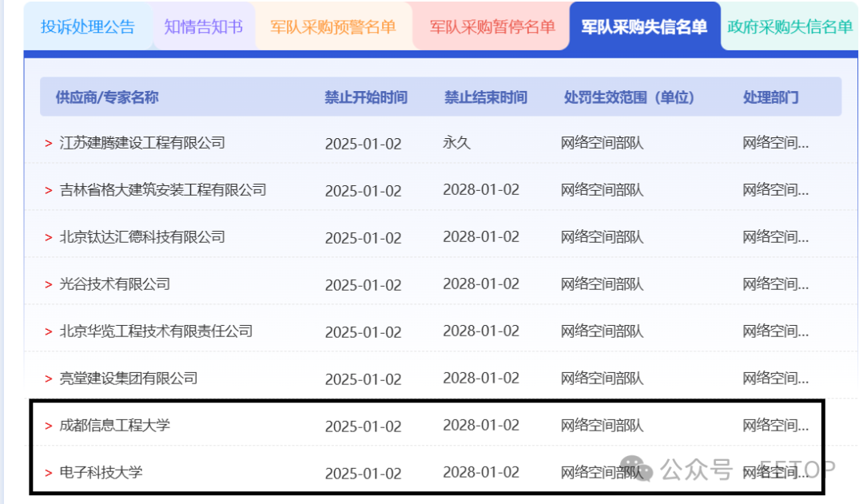863x504 pixels.
Task: Open 亮堂建设集团有限公司 entry
Action: tap(128, 379)
